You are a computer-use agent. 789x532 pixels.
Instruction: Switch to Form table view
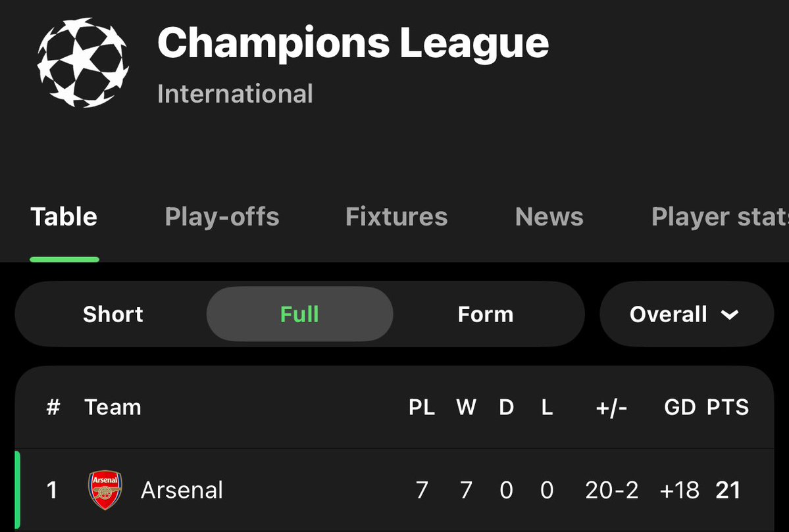485,314
